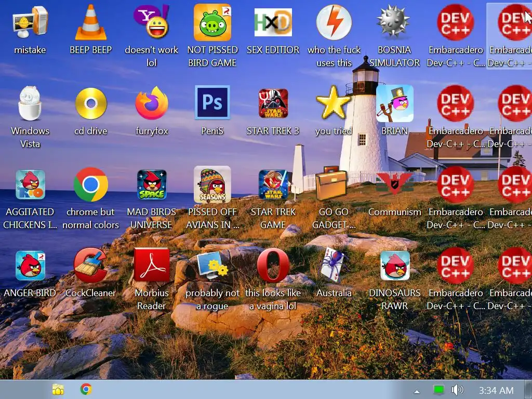
Task: Launch the red Opera browser icon
Action: (x=273, y=265)
